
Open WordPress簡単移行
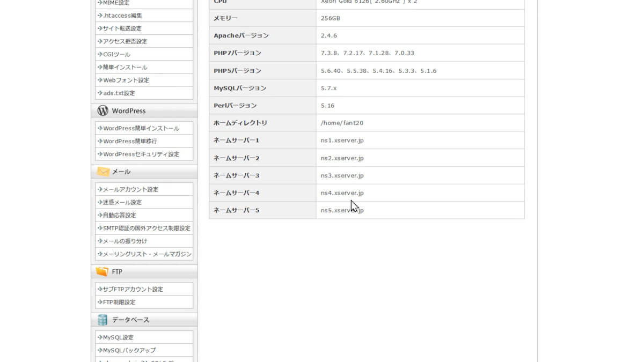pyautogui.click(x=130, y=141)
